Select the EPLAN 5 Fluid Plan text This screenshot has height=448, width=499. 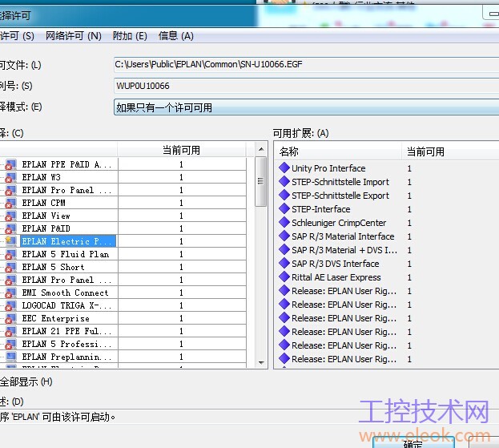(65, 254)
